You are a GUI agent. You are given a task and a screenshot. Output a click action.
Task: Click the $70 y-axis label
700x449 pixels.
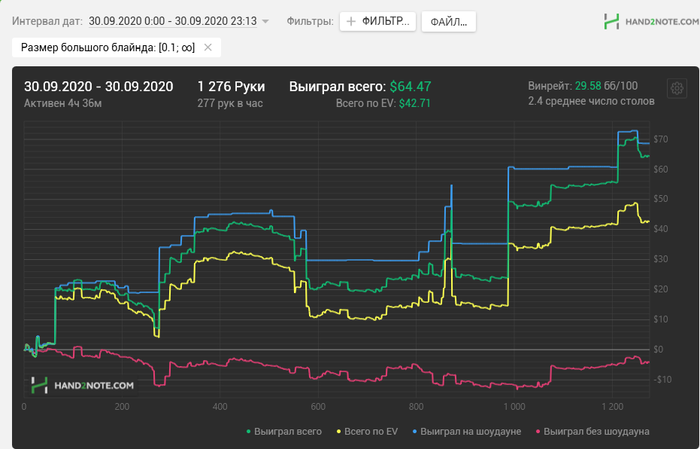(x=661, y=139)
